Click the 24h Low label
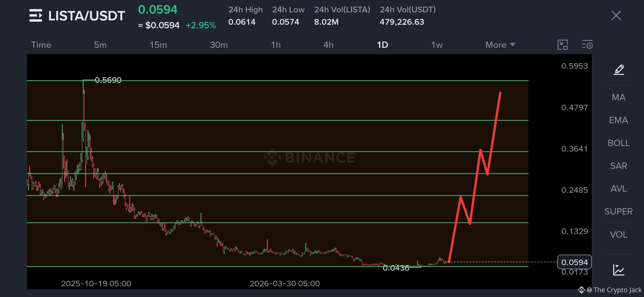644x297 pixels. pos(288,10)
